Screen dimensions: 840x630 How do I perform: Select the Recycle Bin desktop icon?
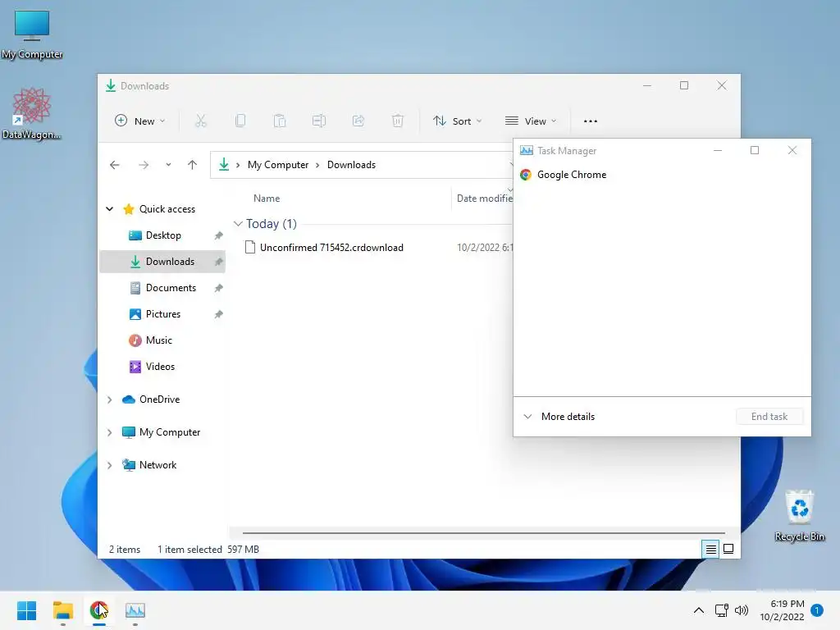point(800,515)
